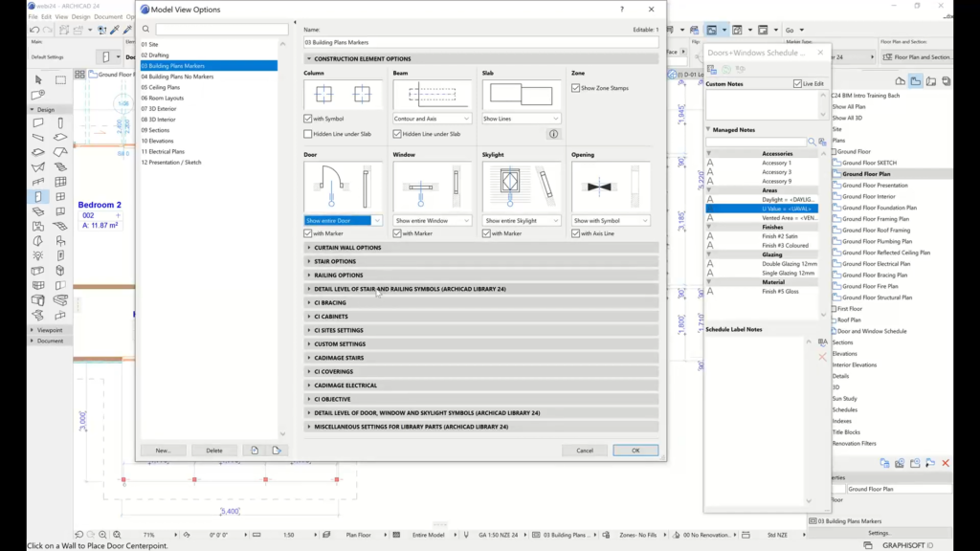Viewport: 980px width, 551px height.
Task: Click the Managed Notes search magnifier icon
Action: 812,142
